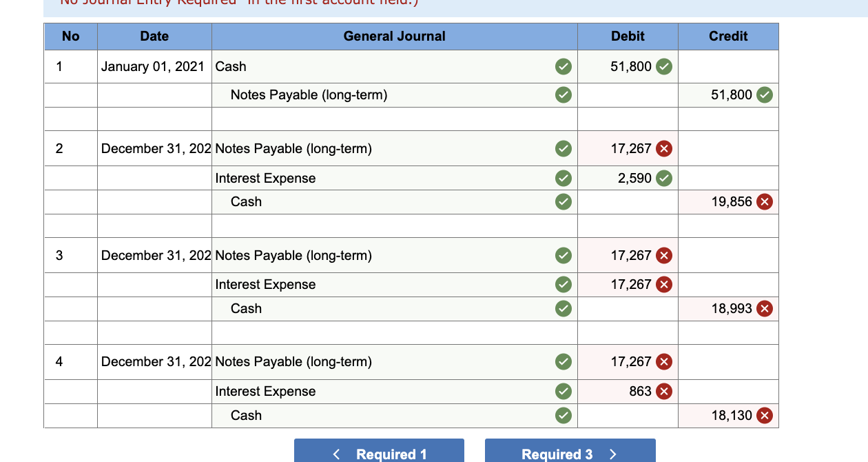Click the credit value 18,993
This screenshot has width=868, height=462.
tap(732, 309)
